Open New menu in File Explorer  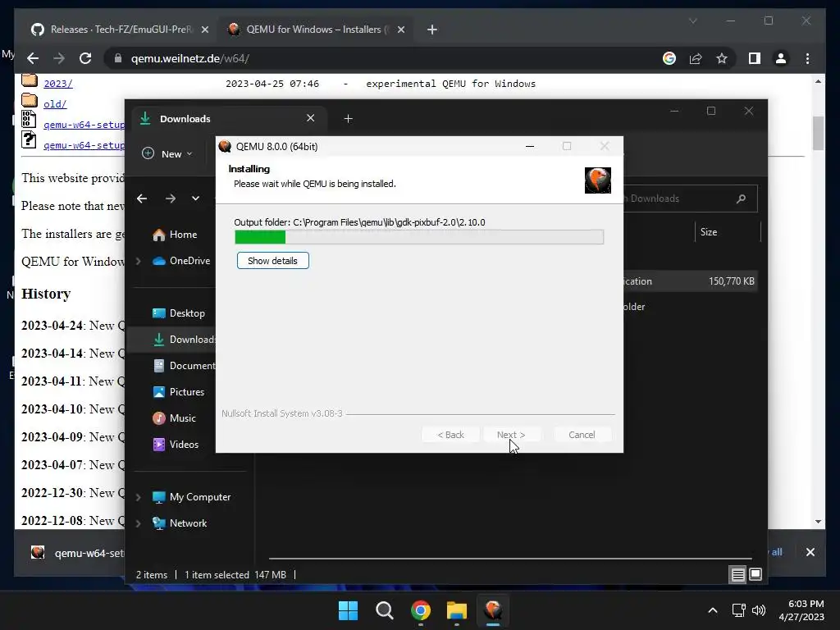tap(167, 153)
